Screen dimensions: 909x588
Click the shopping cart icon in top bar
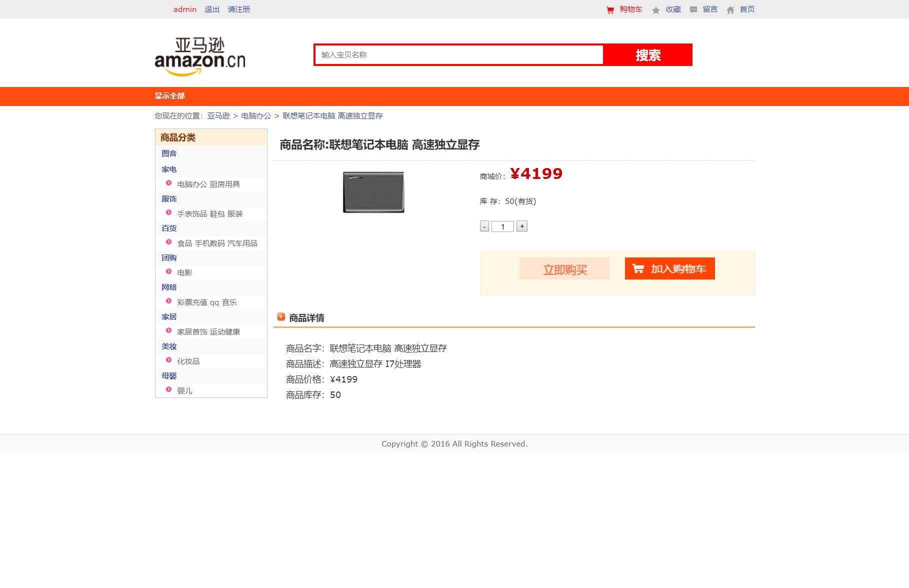click(610, 10)
